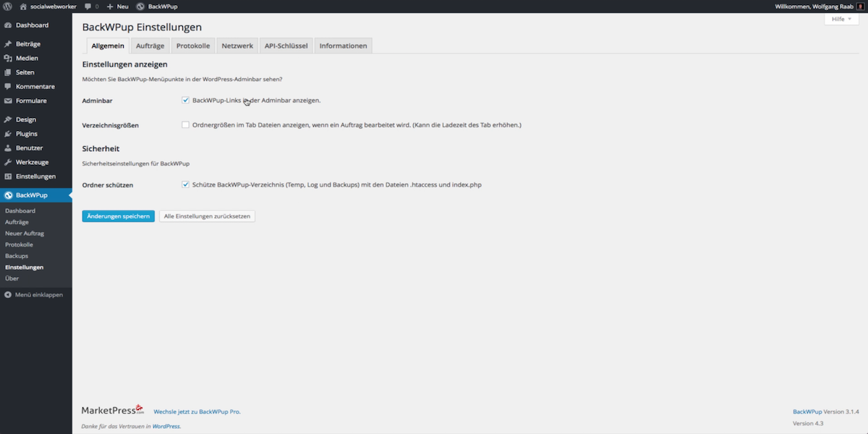Viewport: 868px width, 434px height.
Task: Click the Formulare envelope icon
Action: 8,101
